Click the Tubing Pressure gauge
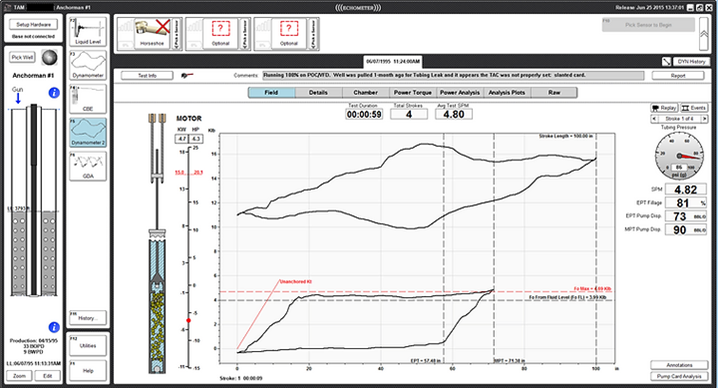Viewport: 718px width, 388px height. click(x=680, y=155)
